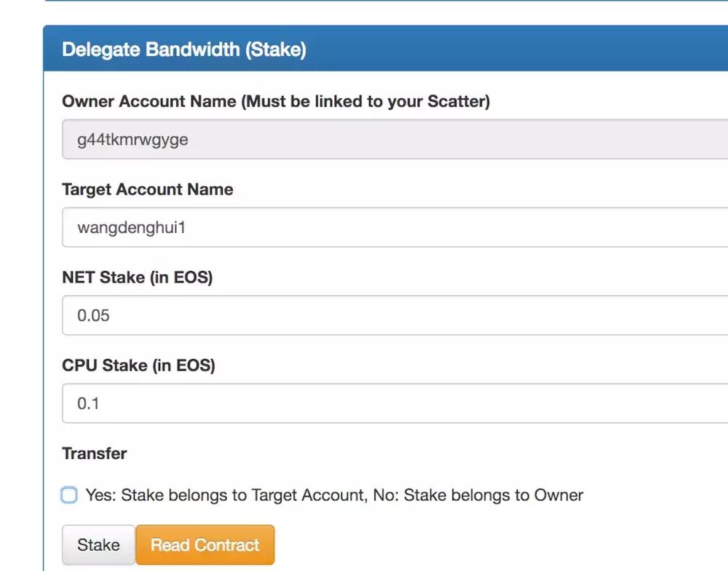This screenshot has width=728, height=571.
Task: Click the g44tkmrwgyge account name text
Action: (x=132, y=139)
